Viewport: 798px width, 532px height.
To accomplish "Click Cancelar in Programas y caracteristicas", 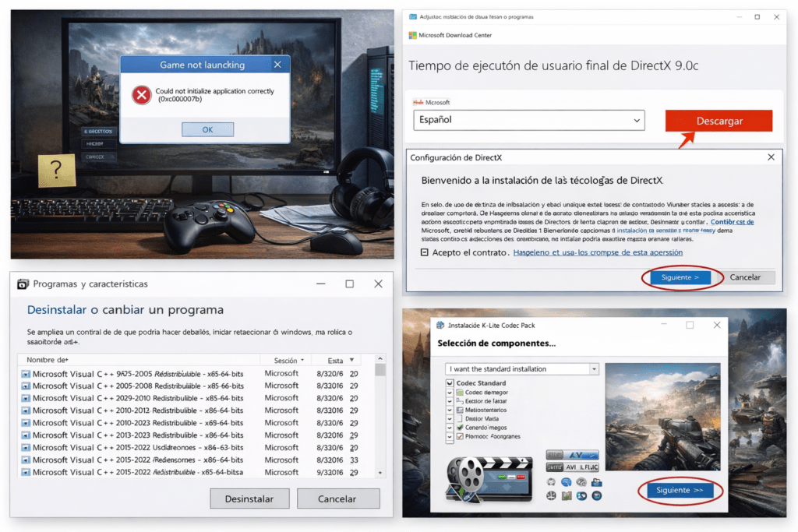I will point(337,499).
